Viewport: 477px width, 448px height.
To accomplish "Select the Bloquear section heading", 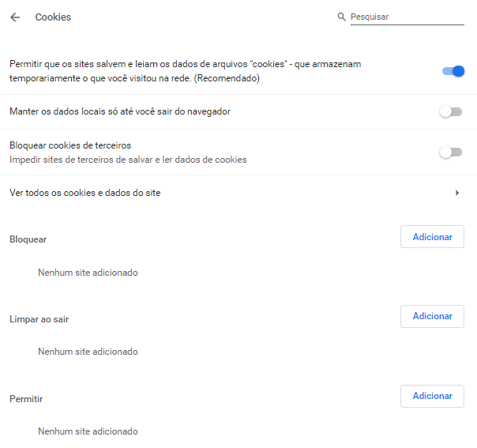I will pyautogui.click(x=28, y=239).
